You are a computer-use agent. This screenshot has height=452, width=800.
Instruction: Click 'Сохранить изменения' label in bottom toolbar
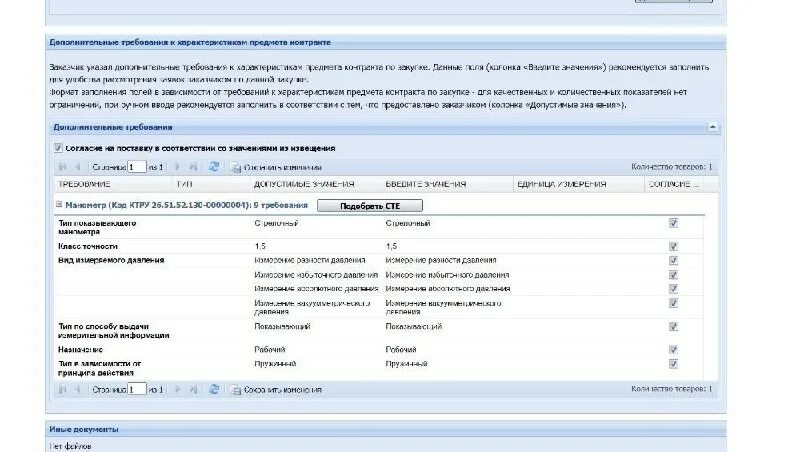[283, 390]
